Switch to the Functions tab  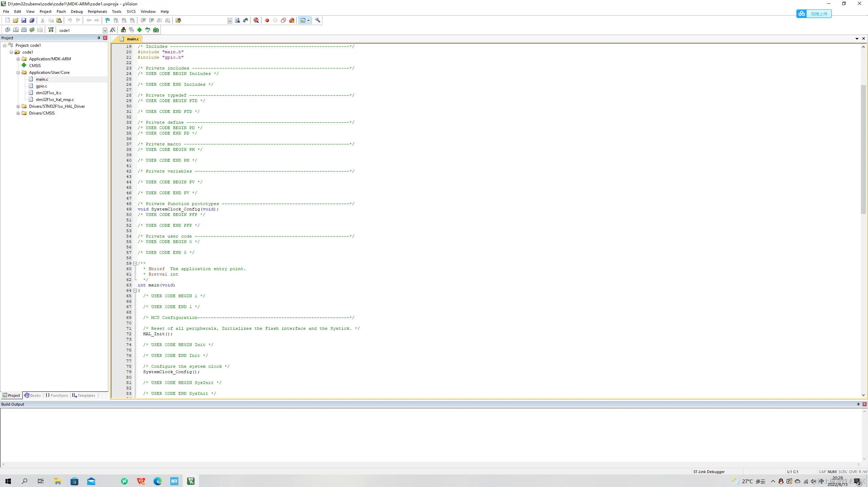[x=57, y=395]
